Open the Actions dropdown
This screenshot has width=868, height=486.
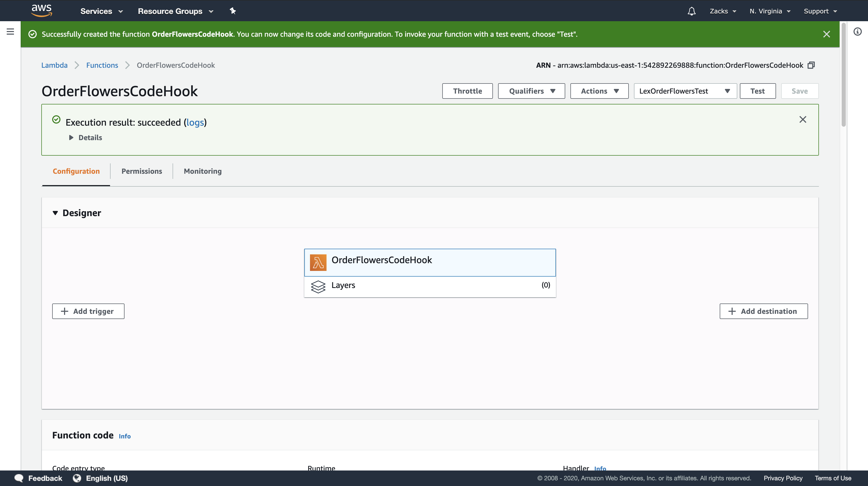(x=599, y=91)
